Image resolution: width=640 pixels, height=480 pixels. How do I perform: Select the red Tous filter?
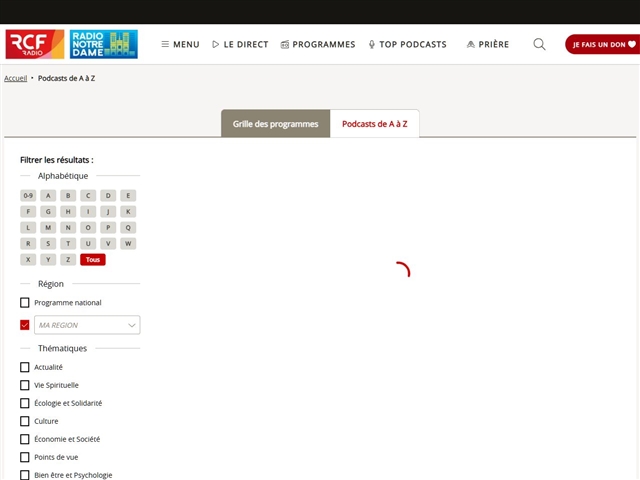pos(93,260)
